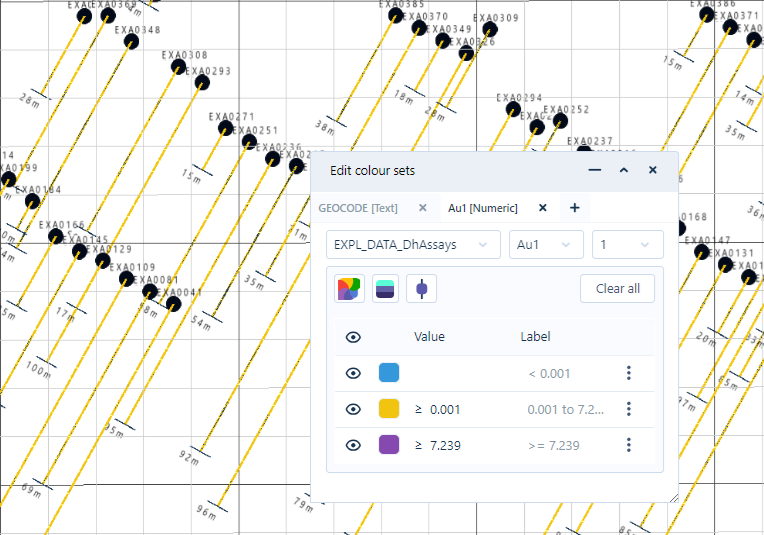Click the 69m depth label

[31, 490]
